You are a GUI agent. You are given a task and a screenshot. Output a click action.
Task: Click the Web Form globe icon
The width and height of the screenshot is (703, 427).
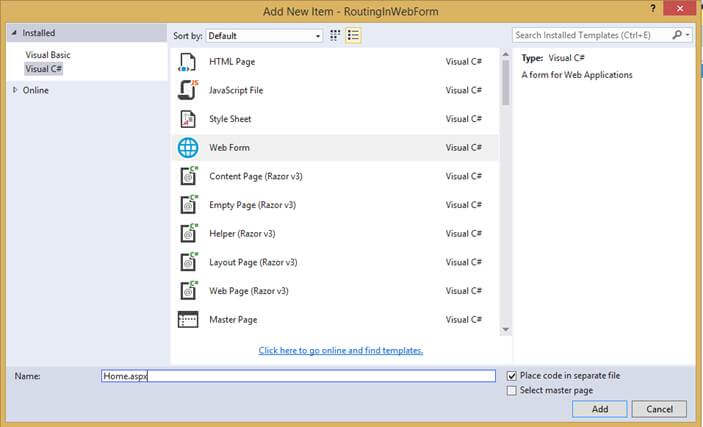coord(188,148)
